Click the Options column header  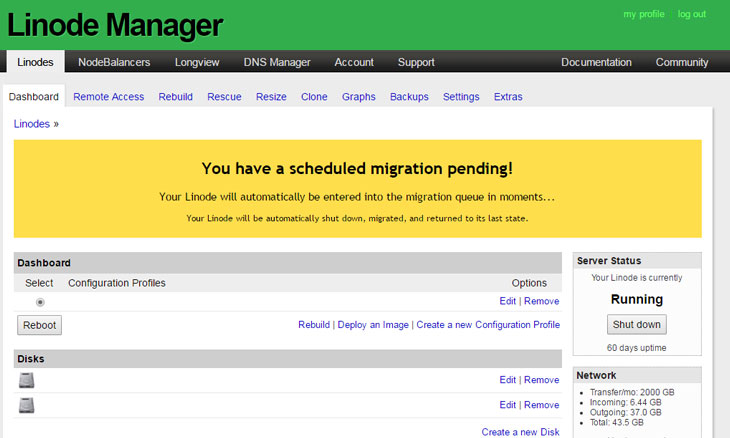(529, 283)
